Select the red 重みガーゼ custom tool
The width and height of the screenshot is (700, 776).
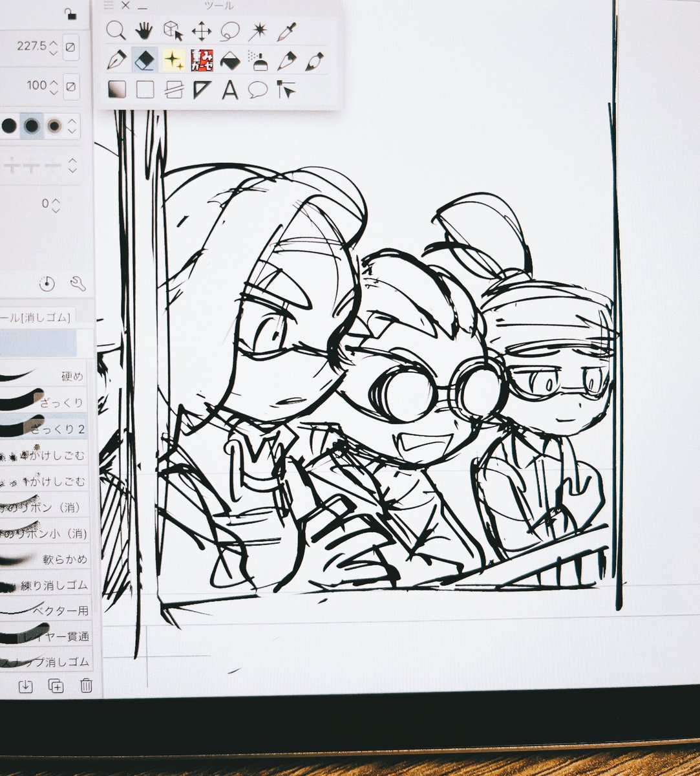[202, 60]
